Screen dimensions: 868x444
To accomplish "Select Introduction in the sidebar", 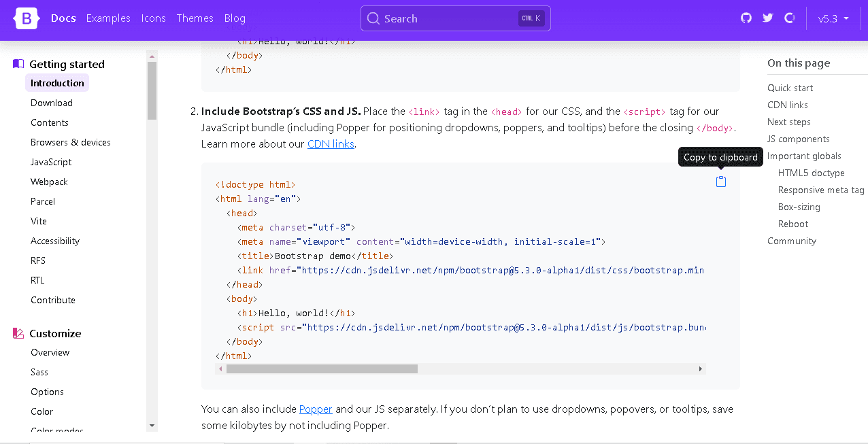I will pyautogui.click(x=57, y=83).
